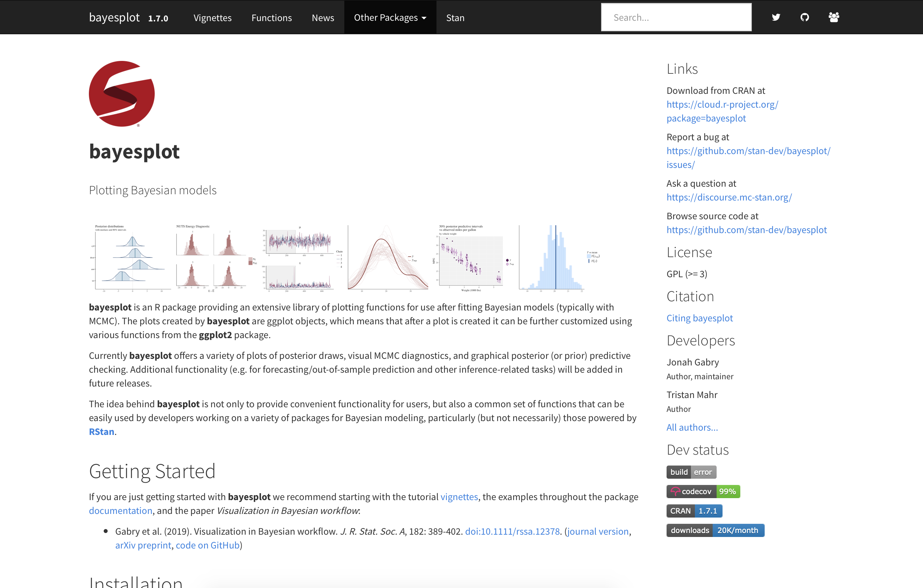The height and width of the screenshot is (588, 923).
Task: Open the arXiv preprint link
Action: (x=144, y=545)
